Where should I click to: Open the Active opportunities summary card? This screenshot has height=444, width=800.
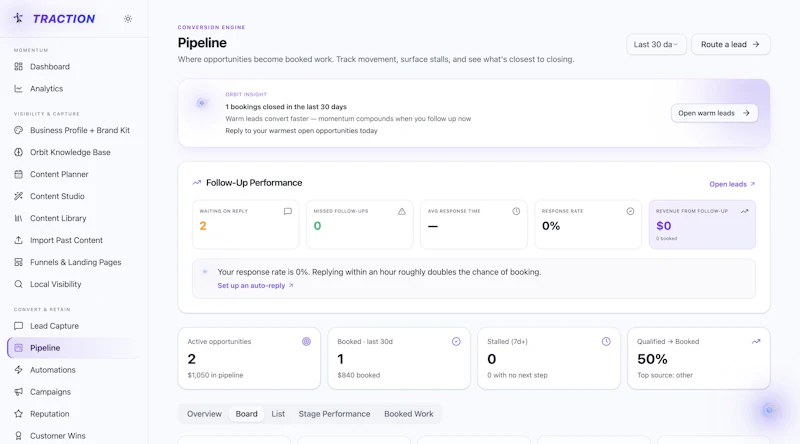pyautogui.click(x=249, y=358)
